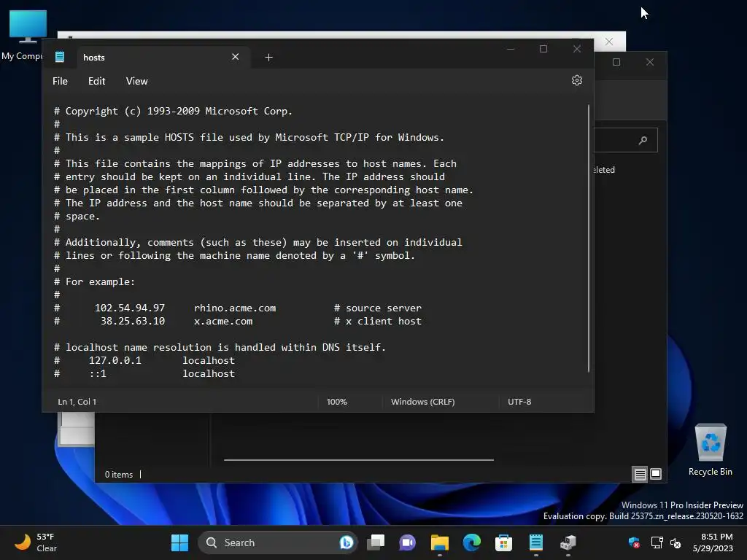747x560 pixels.
Task: Click the x.acme.com entry text
Action: coord(223,322)
